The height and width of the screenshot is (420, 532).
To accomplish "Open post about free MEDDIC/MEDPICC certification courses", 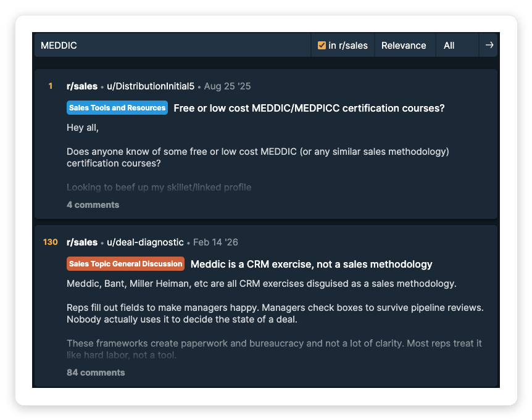I will coord(309,108).
